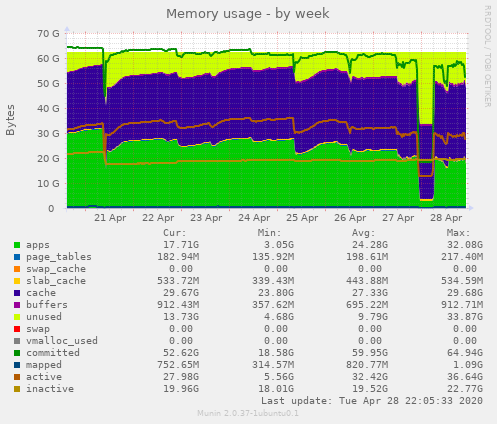Click the '22 Apr' x-axis label

[158, 218]
